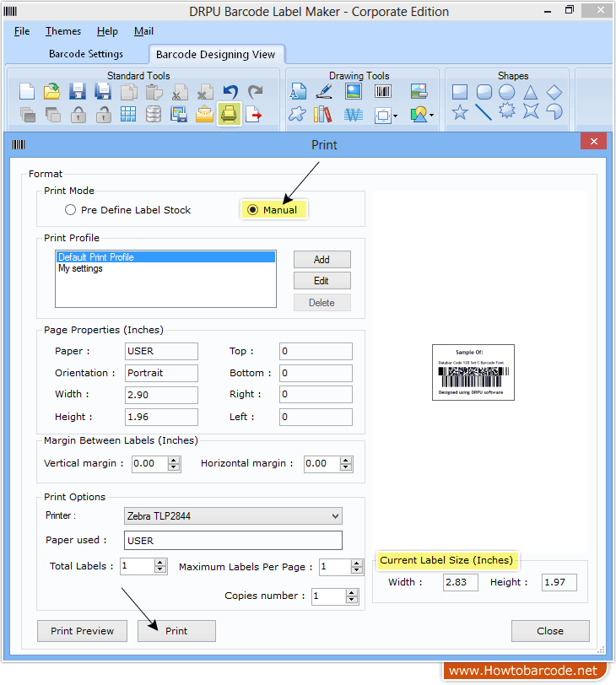Click the New document icon
This screenshot has height=685, width=616.
pyautogui.click(x=27, y=91)
